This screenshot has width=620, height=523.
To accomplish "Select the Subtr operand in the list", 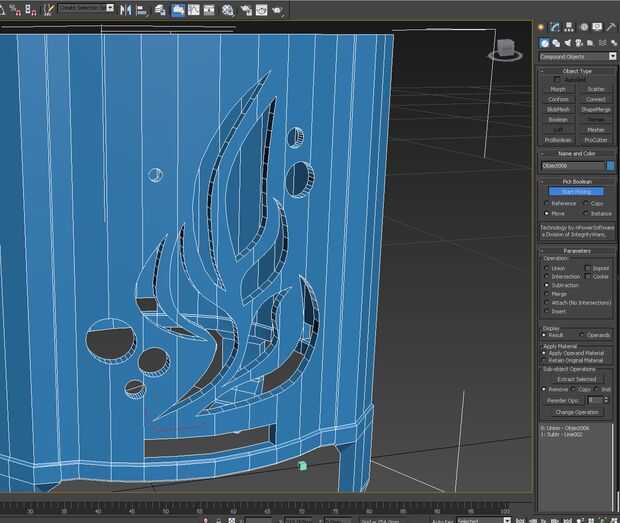I will pyautogui.click(x=560, y=435).
